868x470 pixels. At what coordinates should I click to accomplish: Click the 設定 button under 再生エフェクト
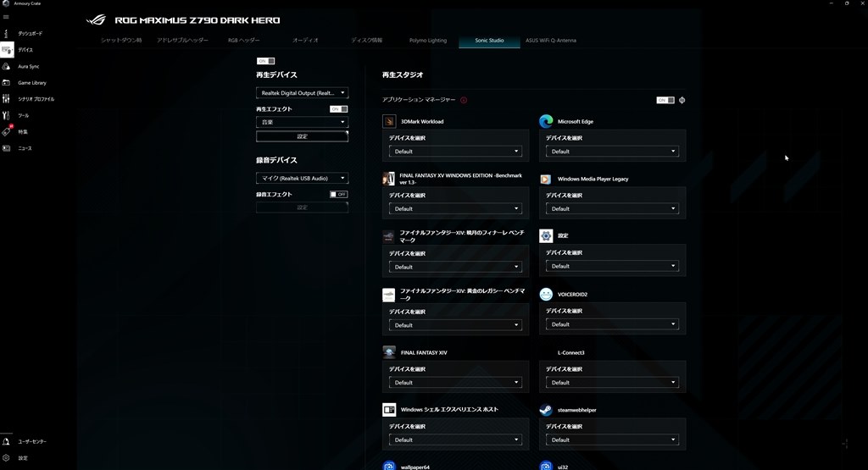click(303, 136)
